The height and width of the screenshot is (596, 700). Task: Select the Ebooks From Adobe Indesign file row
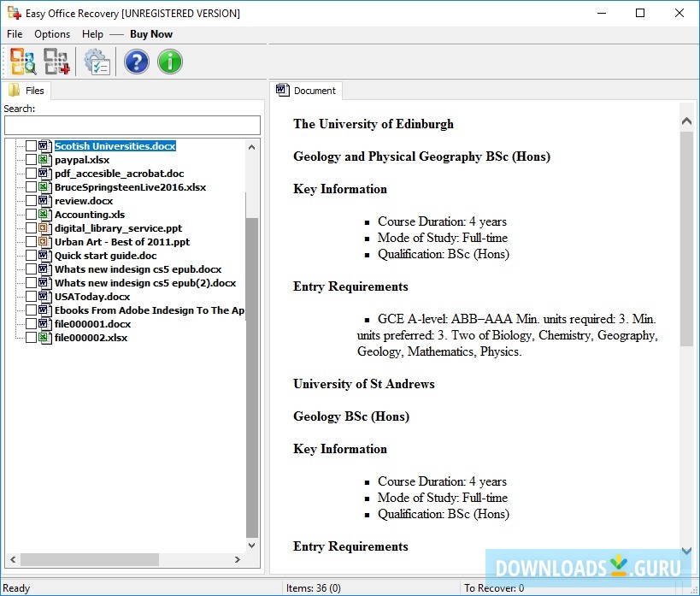pos(150,310)
